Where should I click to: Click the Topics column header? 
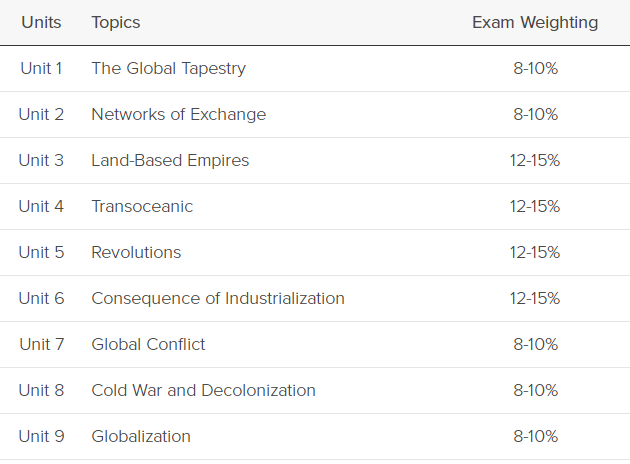[x=116, y=23]
